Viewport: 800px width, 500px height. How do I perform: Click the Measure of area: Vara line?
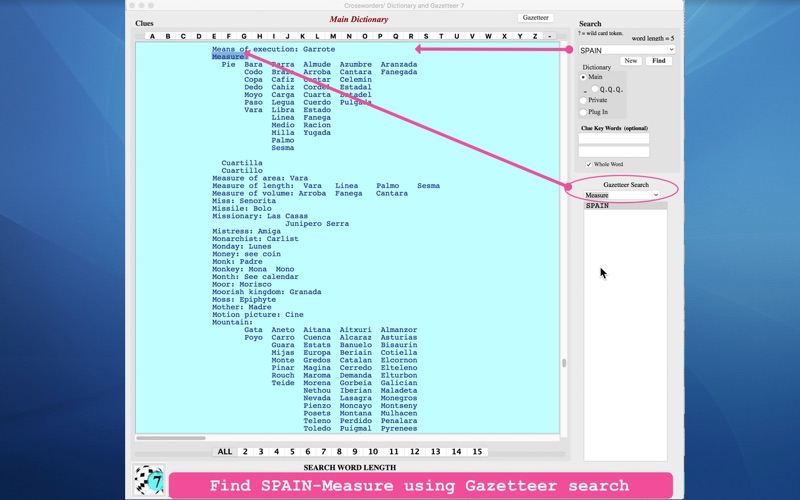click(260, 178)
